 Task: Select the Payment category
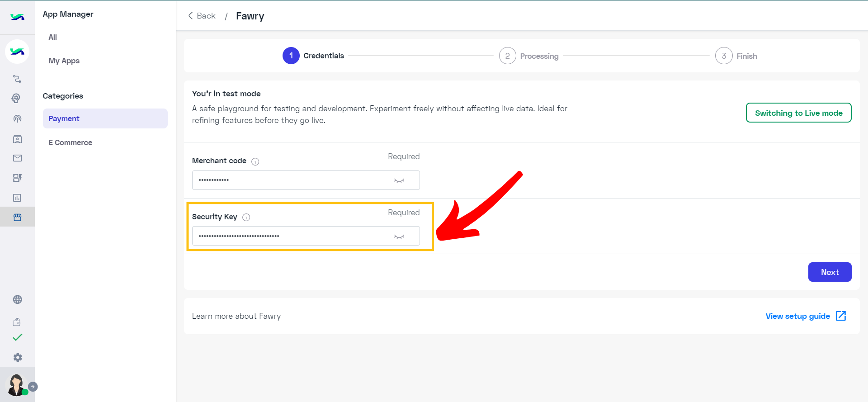coord(105,118)
